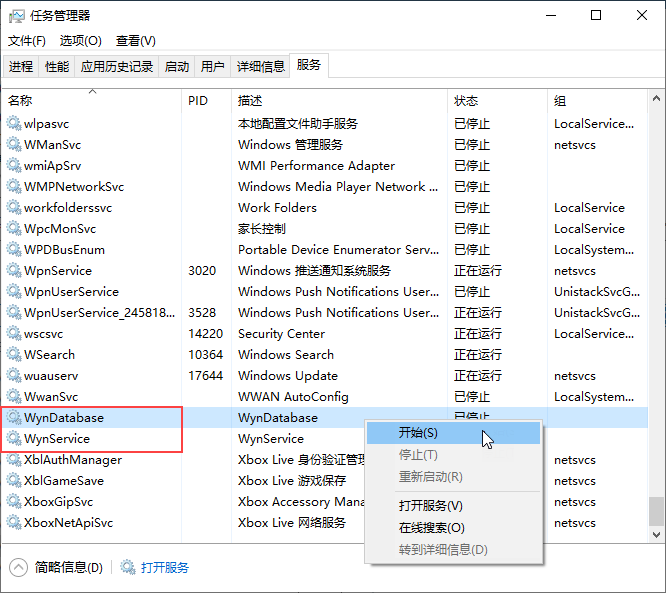This screenshot has width=666, height=593.
Task: Click the gear icon beside wscsvc
Action: click(x=14, y=333)
